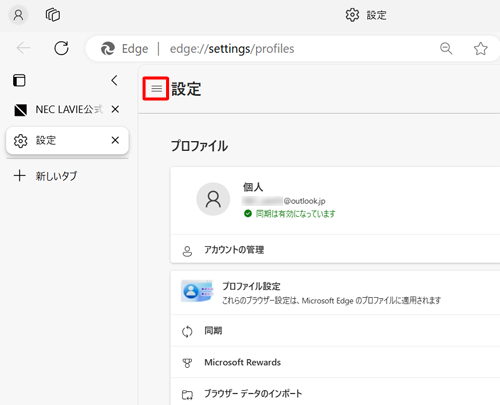Click the profile avatar picture for 個人
500x405 pixels.
(x=213, y=199)
